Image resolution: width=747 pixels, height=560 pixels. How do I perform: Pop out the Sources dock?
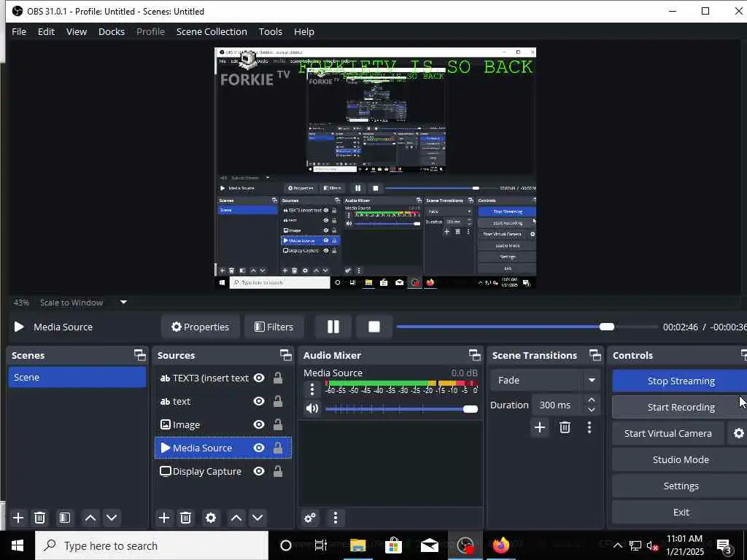tap(285, 355)
